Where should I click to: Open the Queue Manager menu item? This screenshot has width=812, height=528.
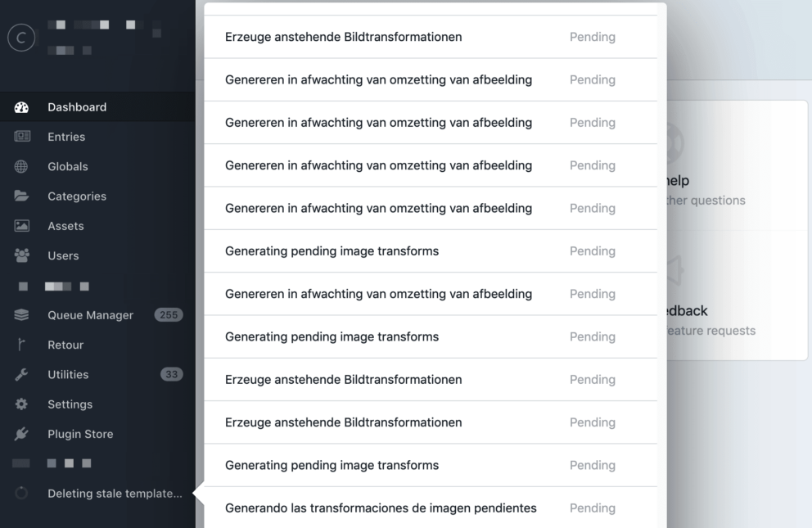pos(90,315)
